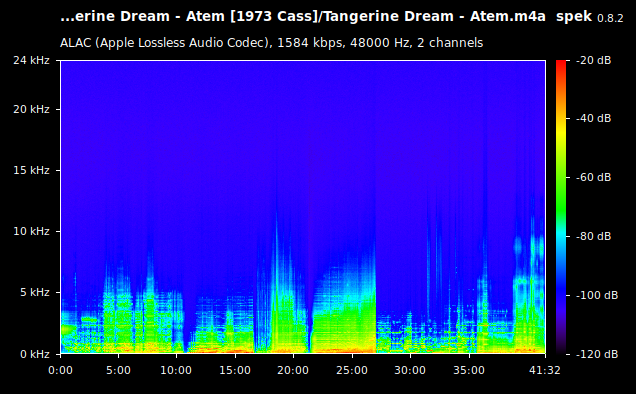Click the dB color gradient legend bar
Image resolution: width=636 pixels, height=394 pixels.
click(x=561, y=207)
